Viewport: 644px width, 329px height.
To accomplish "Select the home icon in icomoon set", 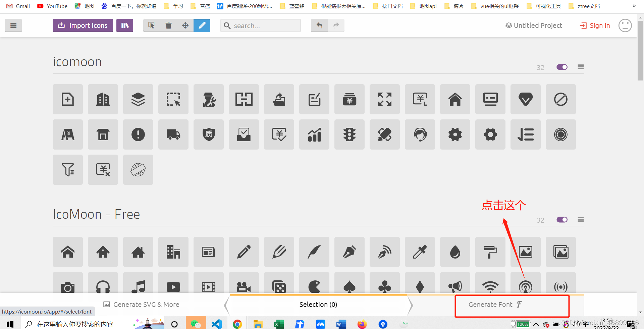I will tap(455, 99).
